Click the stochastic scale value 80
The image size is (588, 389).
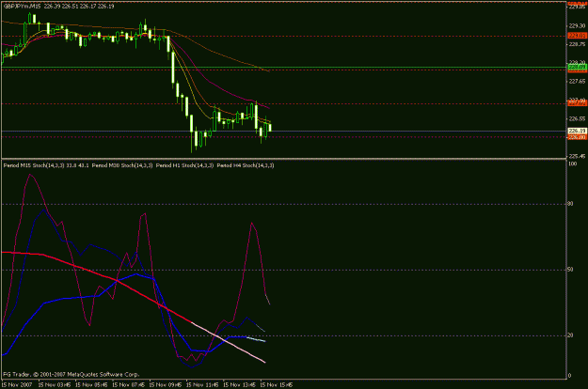click(571, 204)
